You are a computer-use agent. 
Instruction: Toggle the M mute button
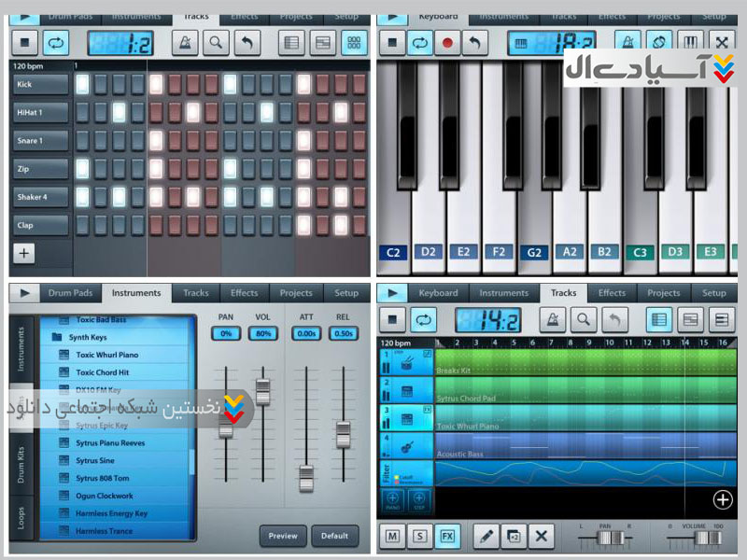393,536
